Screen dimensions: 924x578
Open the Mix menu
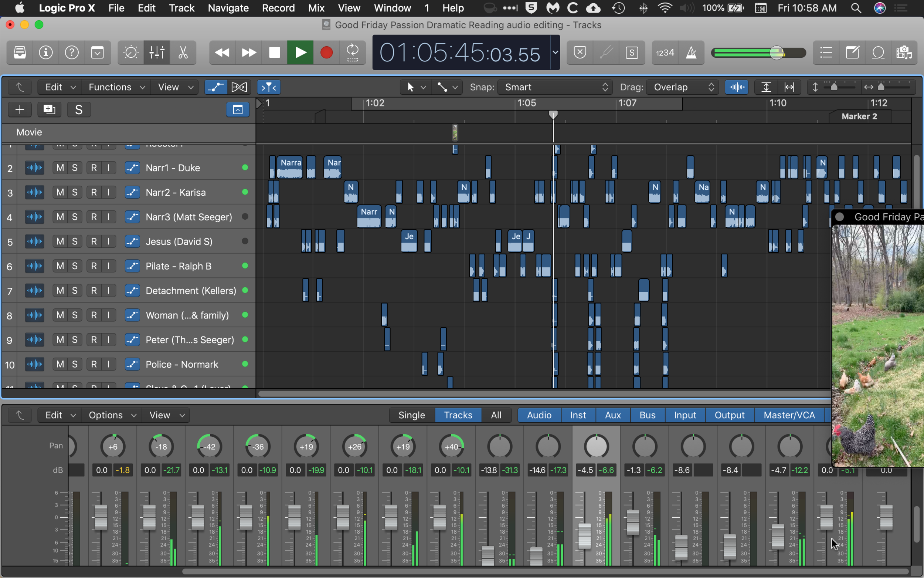point(316,8)
